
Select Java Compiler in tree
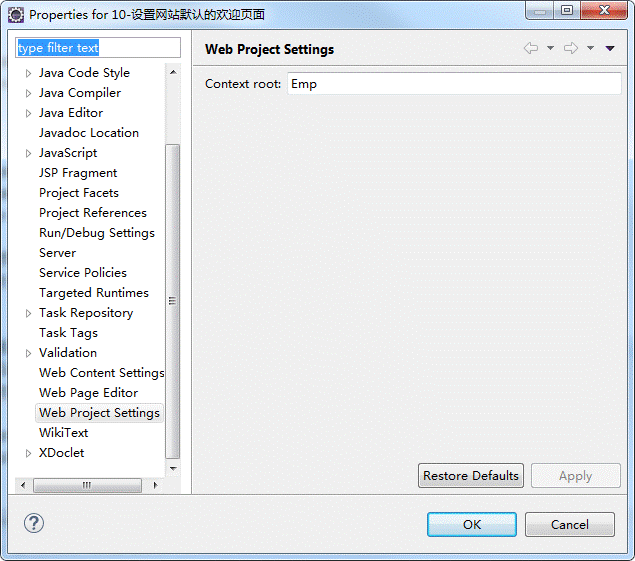80,93
